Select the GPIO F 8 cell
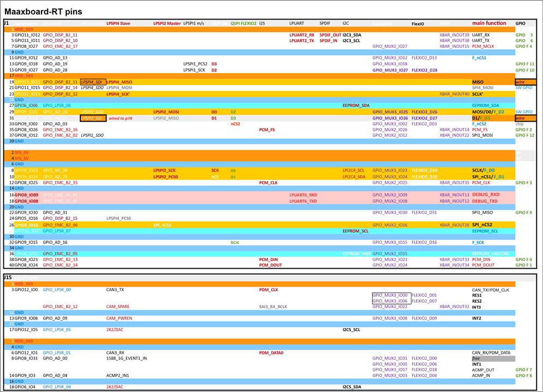The image size is (543, 392). pos(523,376)
